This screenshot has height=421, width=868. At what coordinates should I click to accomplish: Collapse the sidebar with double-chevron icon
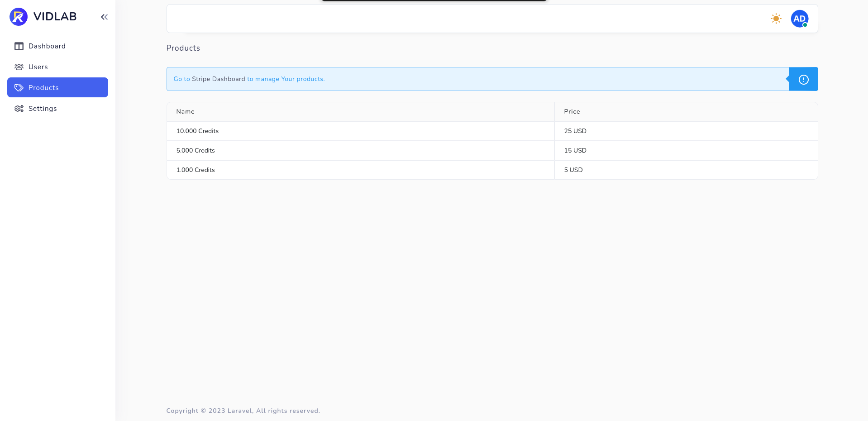click(104, 17)
